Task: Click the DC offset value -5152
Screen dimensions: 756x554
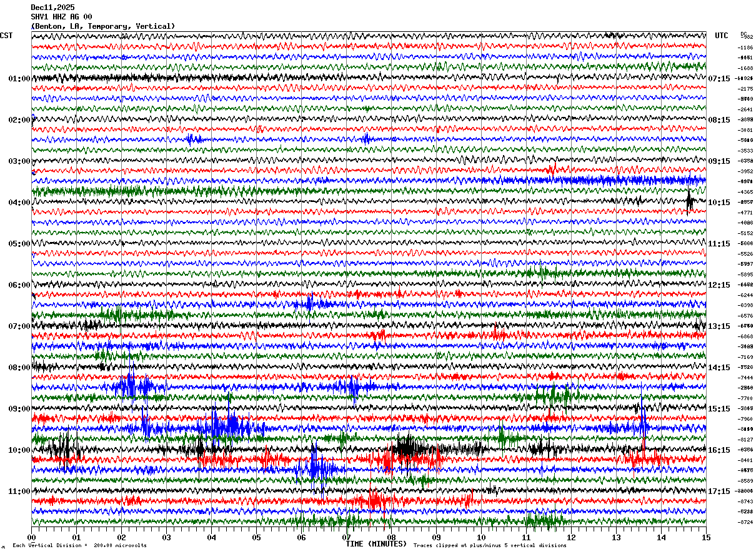Action: coord(746,233)
